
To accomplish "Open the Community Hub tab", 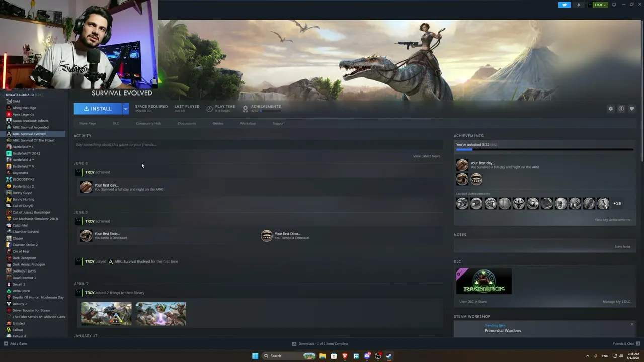I will 148,123.
